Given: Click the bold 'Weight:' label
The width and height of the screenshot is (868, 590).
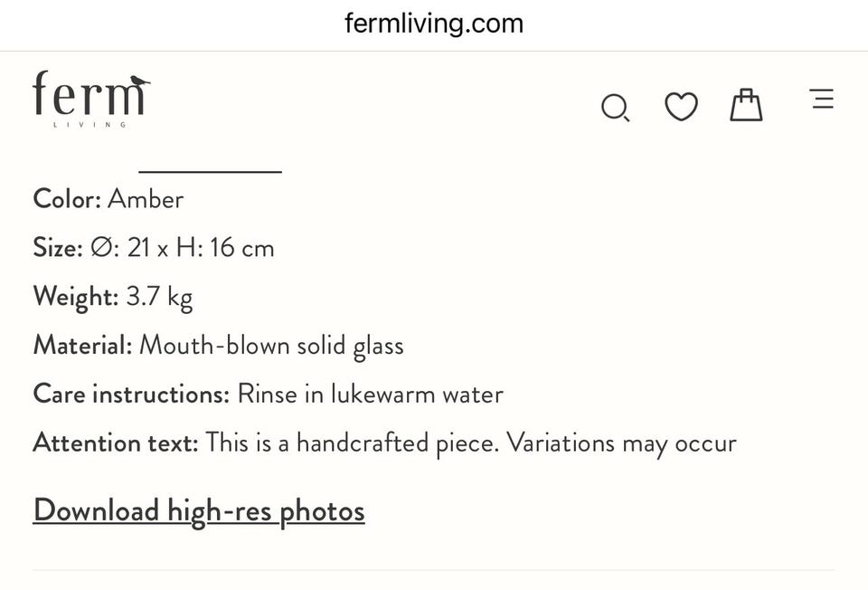Looking at the screenshot, I should pos(75,297).
